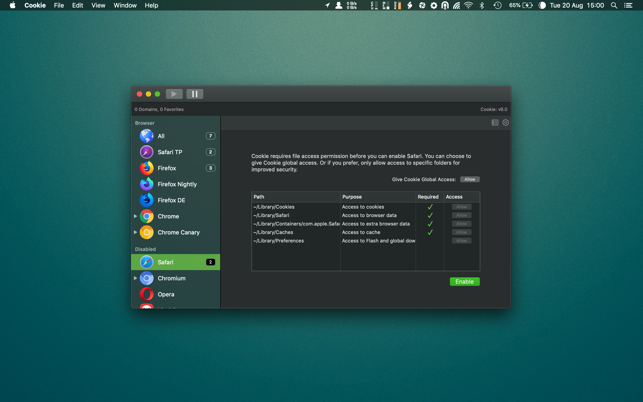Click the Opera browser icon
This screenshot has width=643, height=402.
coord(147,294)
